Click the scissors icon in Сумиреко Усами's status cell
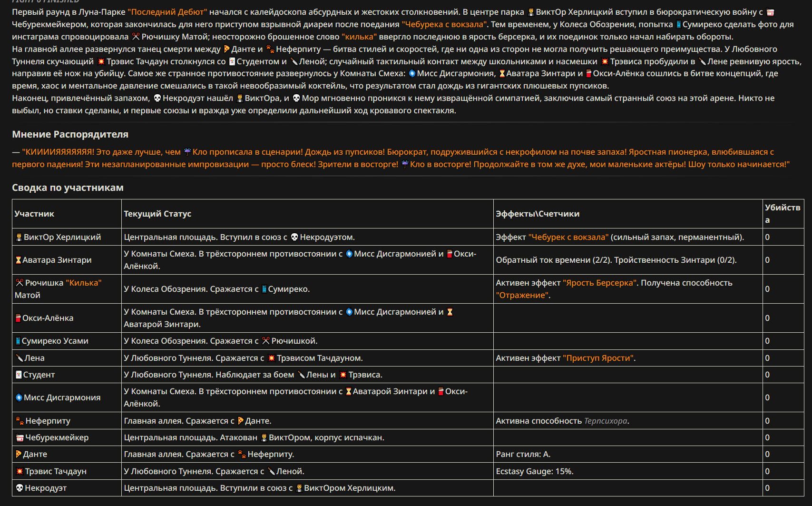 [x=266, y=341]
